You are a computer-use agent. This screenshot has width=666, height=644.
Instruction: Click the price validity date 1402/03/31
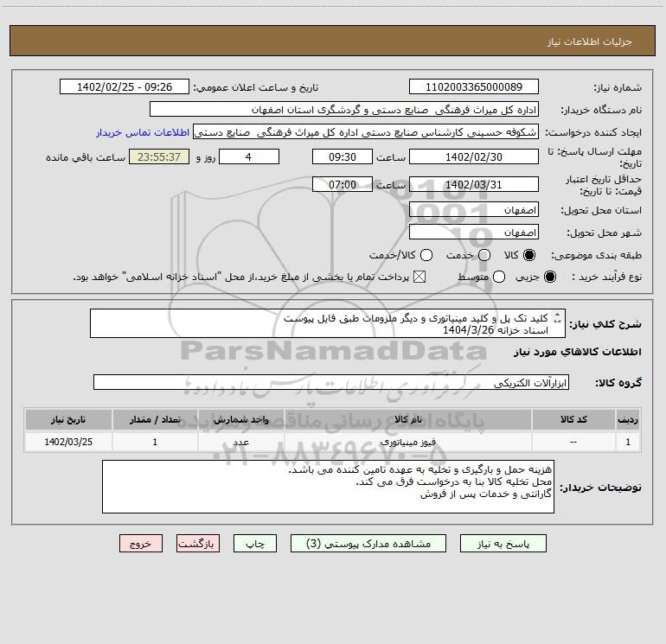[474, 184]
